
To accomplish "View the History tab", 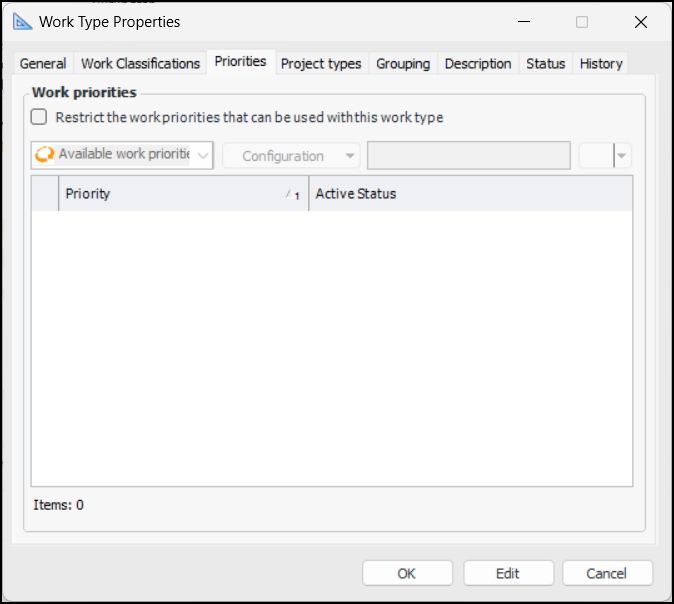I will 601,64.
